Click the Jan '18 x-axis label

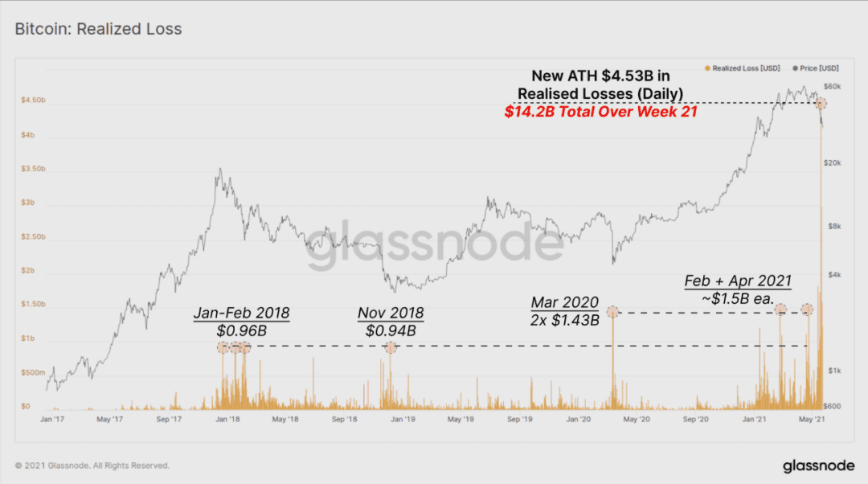tap(227, 419)
